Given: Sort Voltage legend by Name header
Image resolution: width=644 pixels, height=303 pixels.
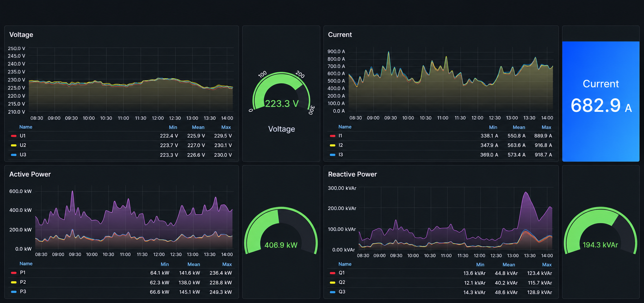Looking at the screenshot, I should point(26,127).
